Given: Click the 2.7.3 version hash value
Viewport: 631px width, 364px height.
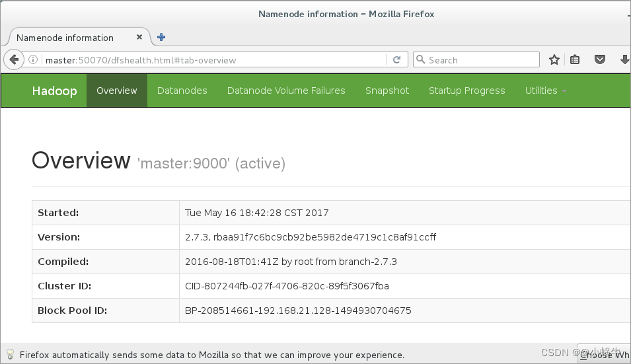Looking at the screenshot, I should (x=311, y=237).
